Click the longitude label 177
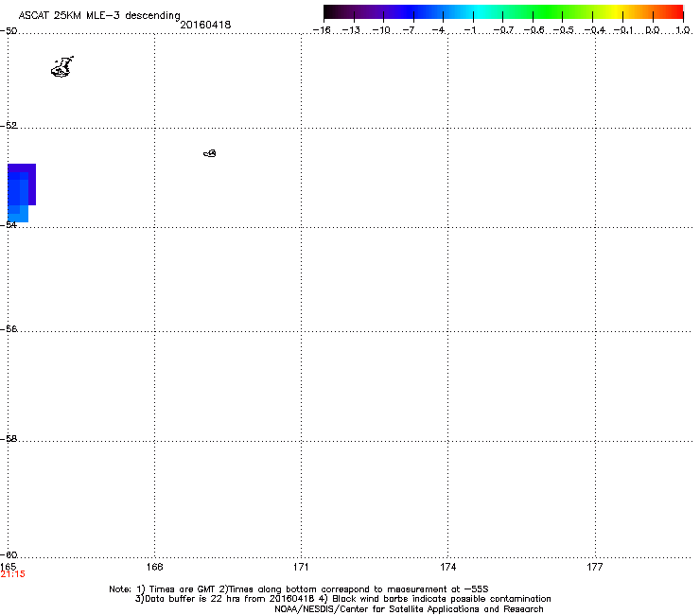700x615 pixels. [x=595, y=567]
